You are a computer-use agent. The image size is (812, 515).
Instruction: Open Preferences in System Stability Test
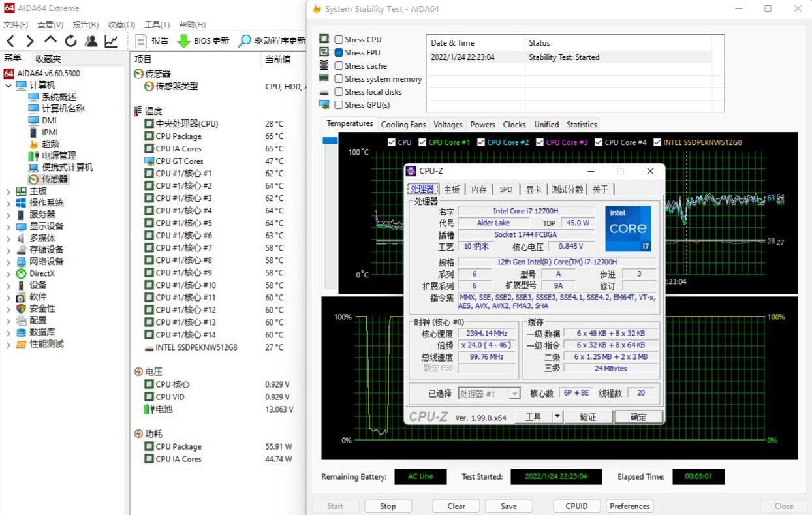(x=630, y=506)
